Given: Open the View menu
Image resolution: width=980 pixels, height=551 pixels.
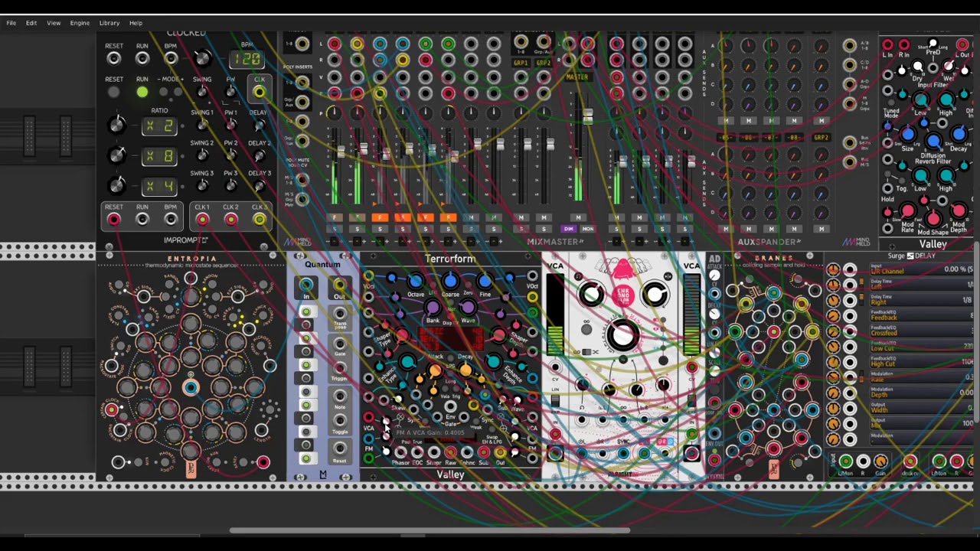Looking at the screenshot, I should coord(54,23).
